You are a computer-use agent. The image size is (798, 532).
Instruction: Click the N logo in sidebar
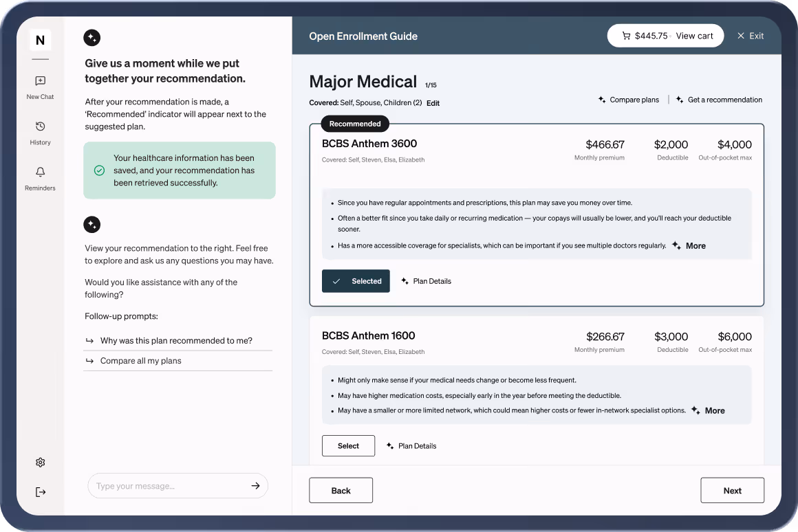(40, 40)
